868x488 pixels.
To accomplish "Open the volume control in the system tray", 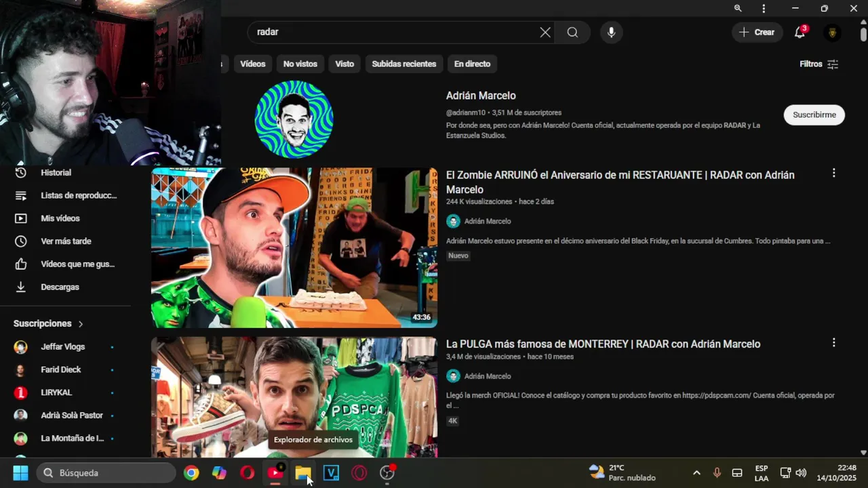I will [801, 473].
